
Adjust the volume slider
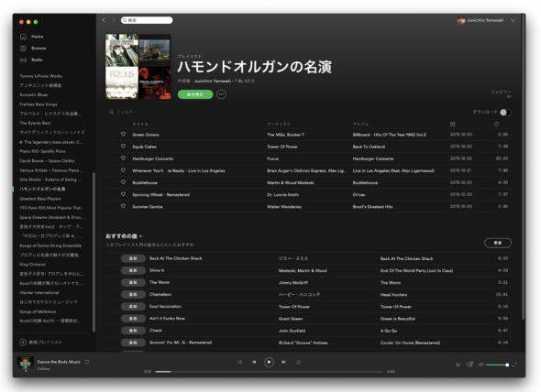tap(497, 365)
